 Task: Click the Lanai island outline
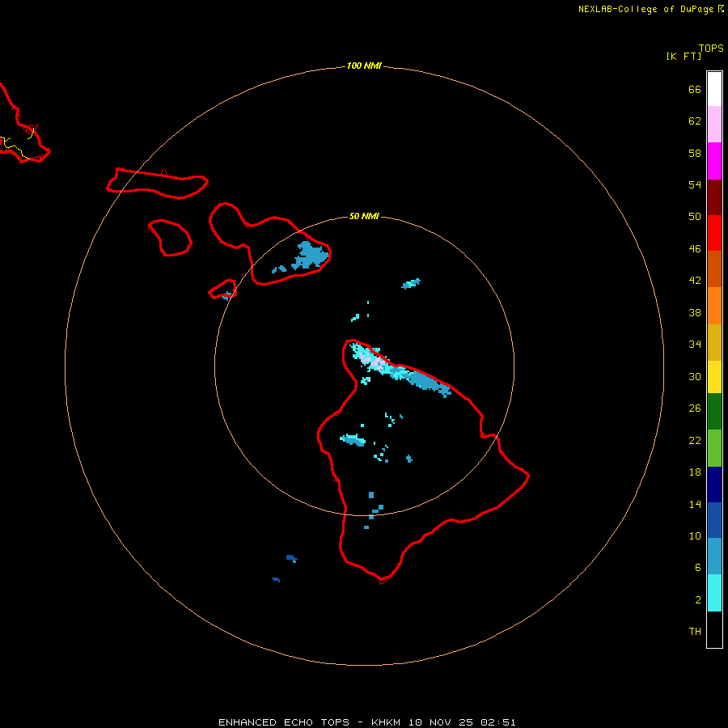pyautogui.click(x=170, y=238)
